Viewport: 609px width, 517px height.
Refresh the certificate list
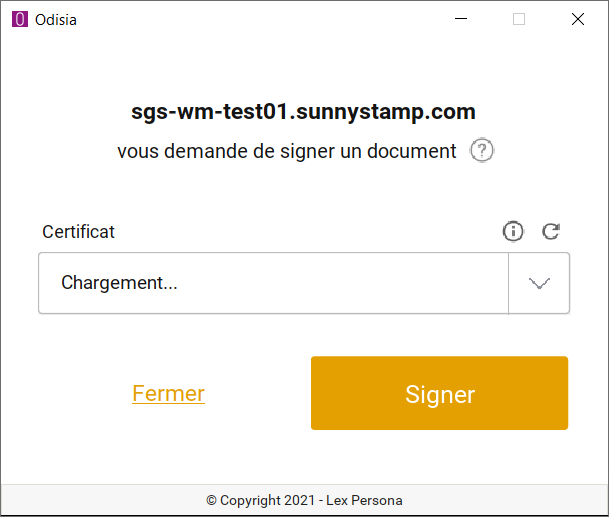click(x=550, y=232)
